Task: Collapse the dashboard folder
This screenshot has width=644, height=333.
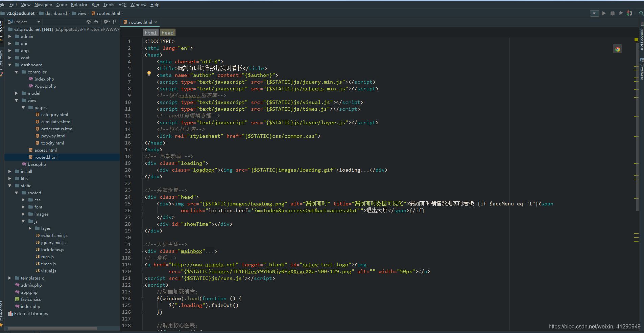Action: point(10,65)
